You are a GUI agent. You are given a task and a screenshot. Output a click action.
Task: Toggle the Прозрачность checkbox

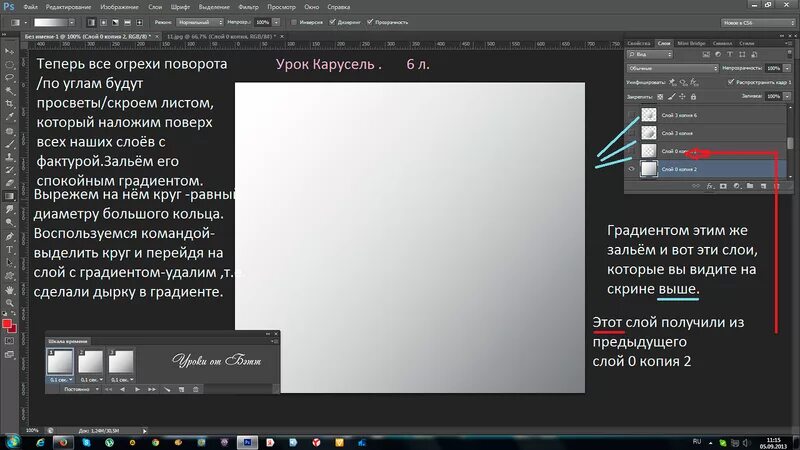(x=370, y=22)
